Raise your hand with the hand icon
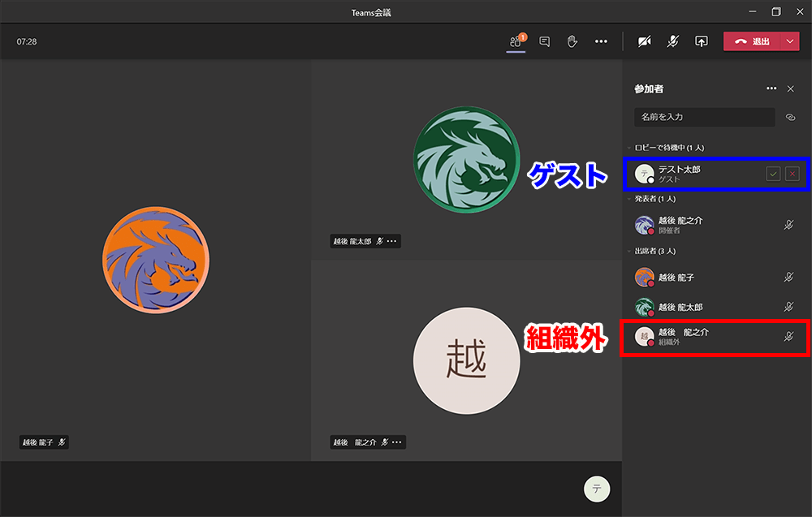 click(572, 41)
